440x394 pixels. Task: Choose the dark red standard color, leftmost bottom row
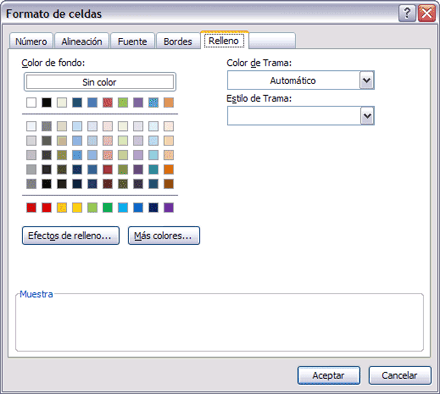[31, 208]
